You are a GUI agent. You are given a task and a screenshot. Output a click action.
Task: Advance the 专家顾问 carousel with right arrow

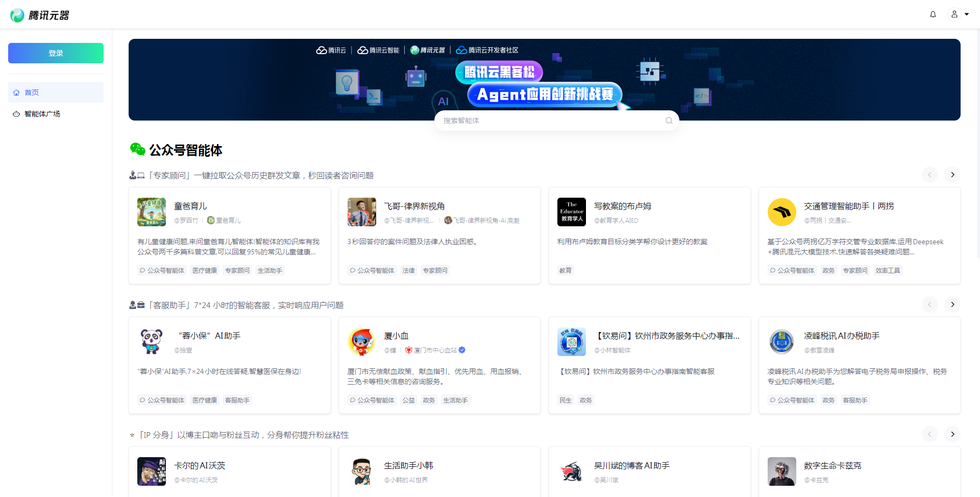(952, 175)
